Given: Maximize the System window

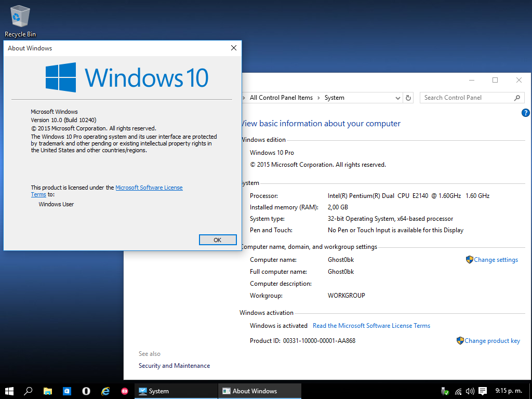Looking at the screenshot, I should click(495, 80).
